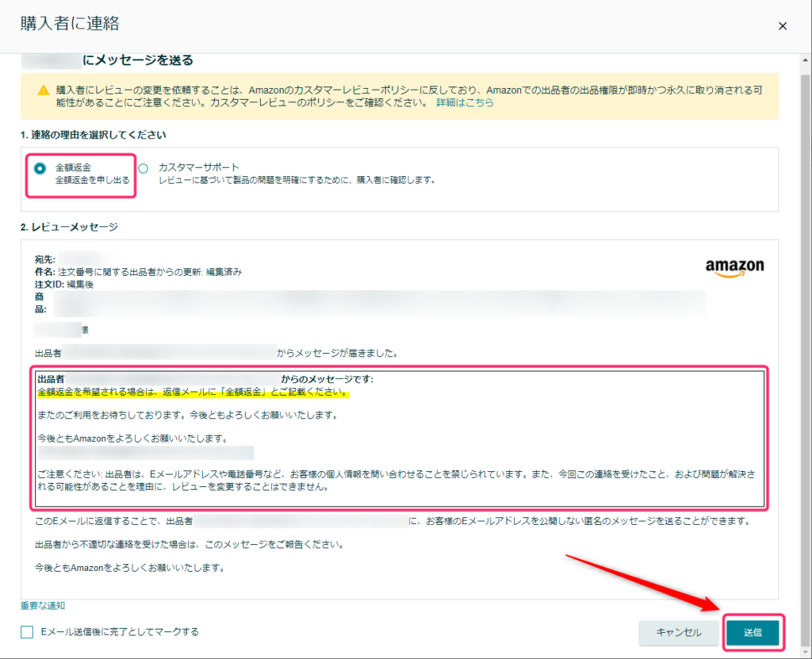Click the 送信 button
The height and width of the screenshot is (659, 812).
(753, 633)
